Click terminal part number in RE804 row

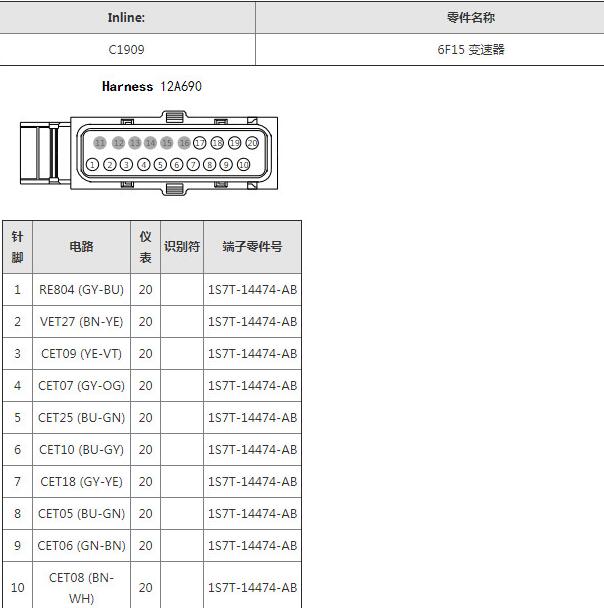point(252,290)
